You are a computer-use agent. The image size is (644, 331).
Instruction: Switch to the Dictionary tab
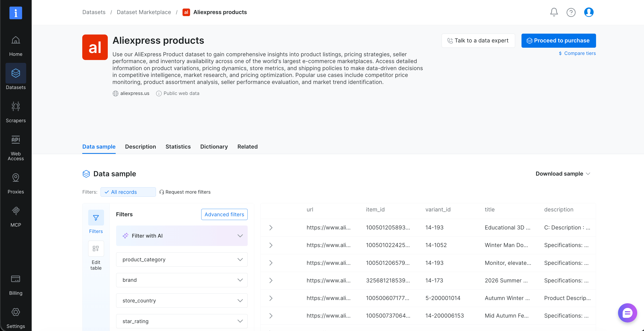pos(214,147)
